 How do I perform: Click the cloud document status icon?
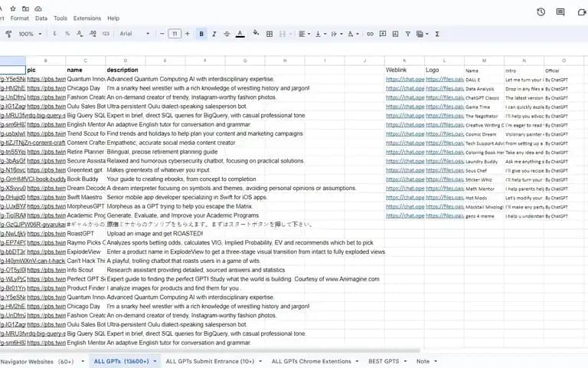[x=38, y=8]
